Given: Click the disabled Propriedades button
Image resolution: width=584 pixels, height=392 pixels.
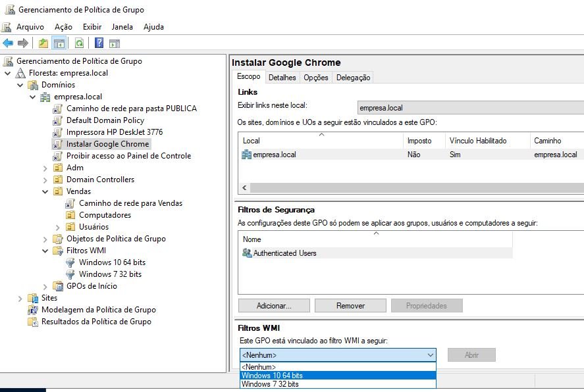Looking at the screenshot, I should click(427, 306).
